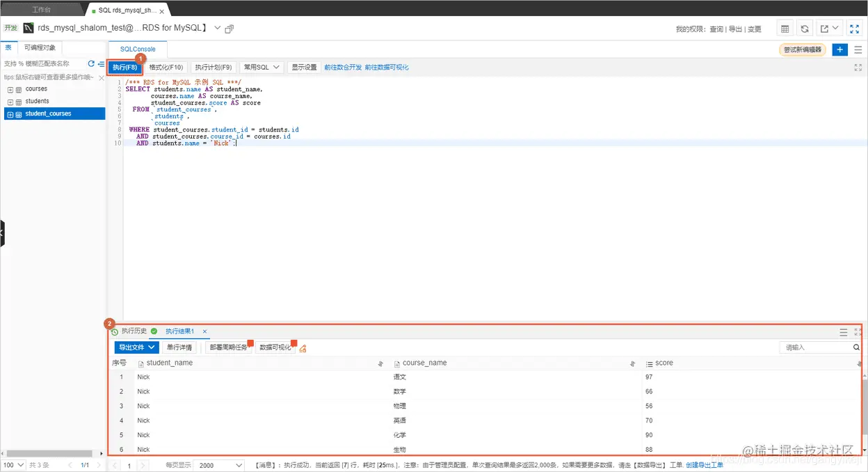The width and height of the screenshot is (868, 472).
Task: Open the export share dropdown at top right
Action: pos(830,29)
